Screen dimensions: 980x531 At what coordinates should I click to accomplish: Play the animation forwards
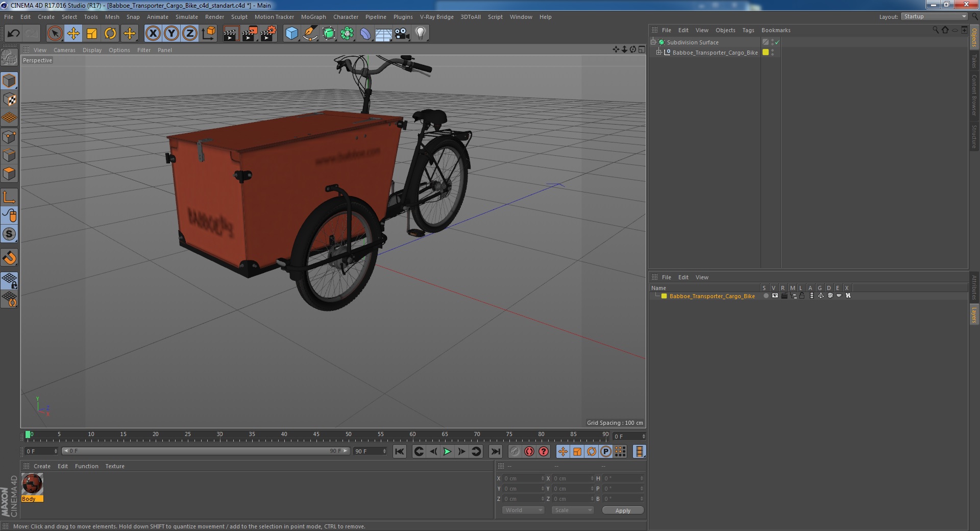coord(447,451)
